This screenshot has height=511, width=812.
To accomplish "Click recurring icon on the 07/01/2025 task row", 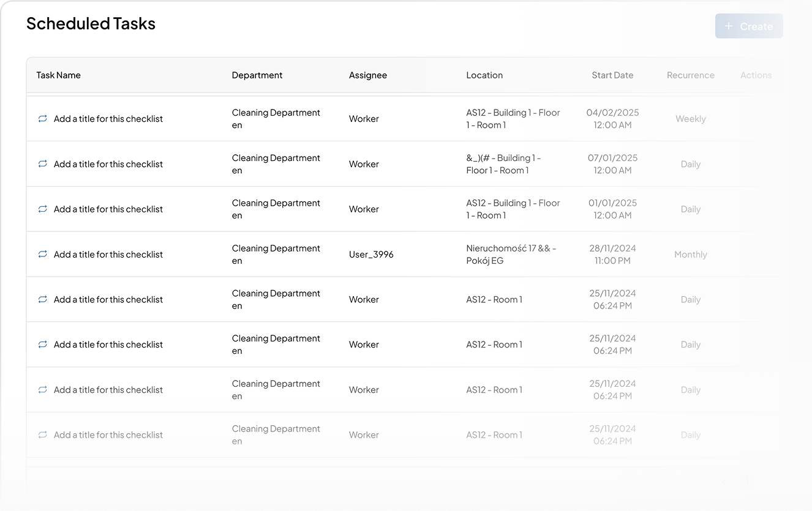I will [42, 164].
